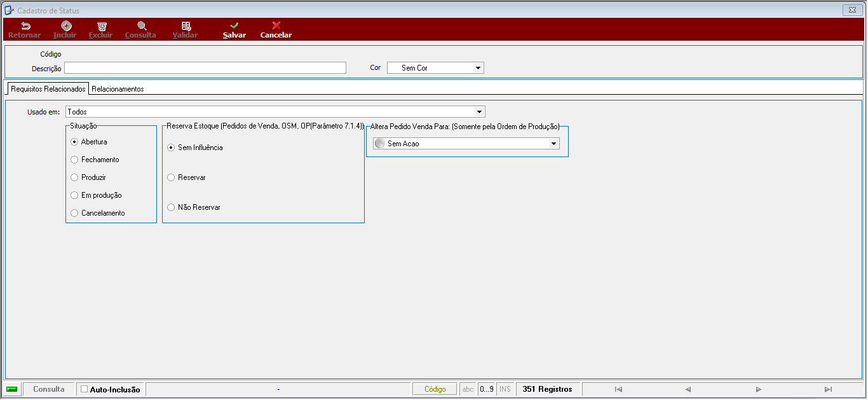This screenshot has height=400, width=868.
Task: Click the green status indicator icon
Action: (x=12, y=389)
